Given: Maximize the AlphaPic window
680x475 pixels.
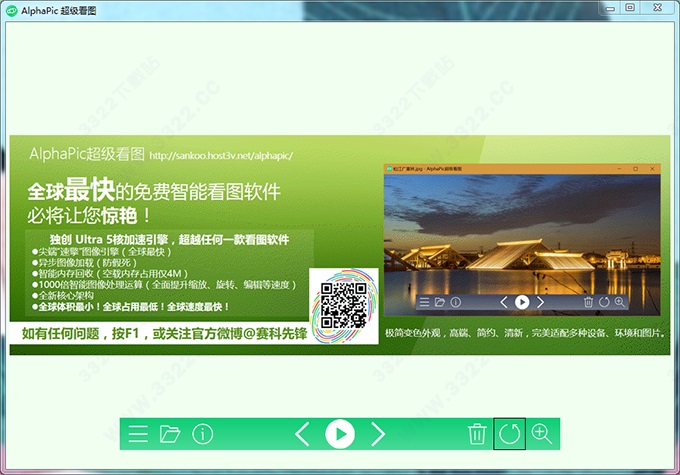Looking at the screenshot, I should (x=630, y=8).
